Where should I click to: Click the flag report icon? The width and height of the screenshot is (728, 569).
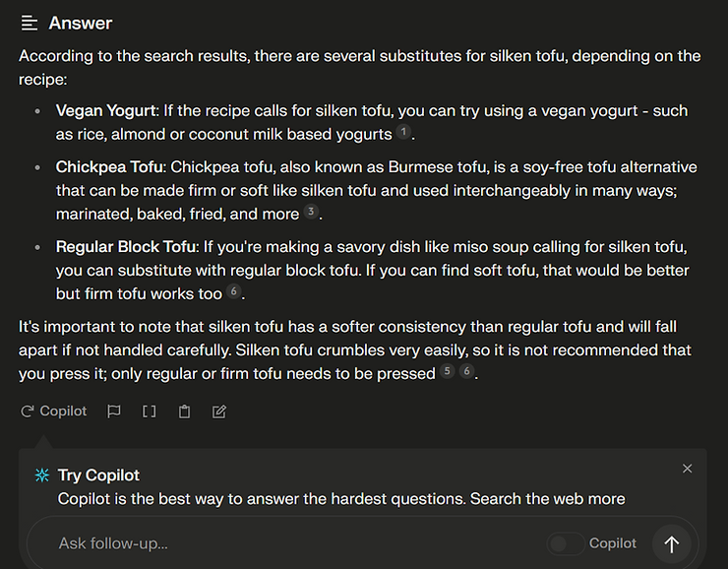114,411
